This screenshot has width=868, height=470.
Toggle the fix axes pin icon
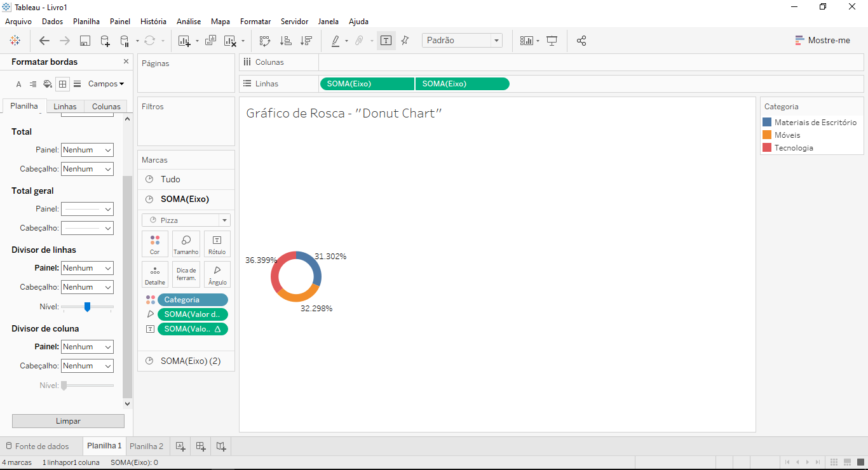pos(405,40)
